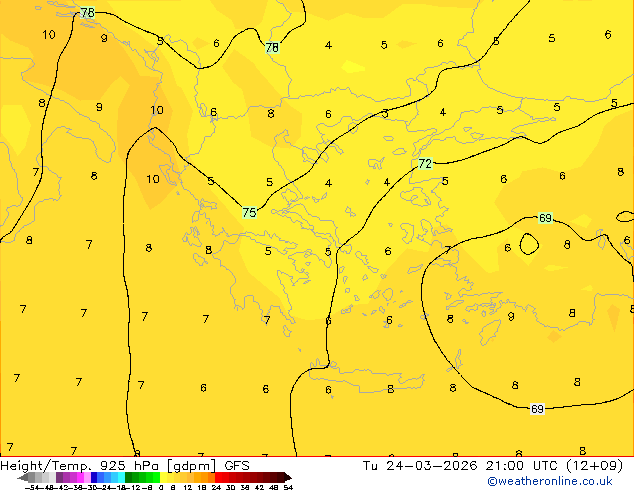This screenshot has height=490, width=634.
Task: Pick the dark green legend swatch
Action: click(x=128, y=477)
